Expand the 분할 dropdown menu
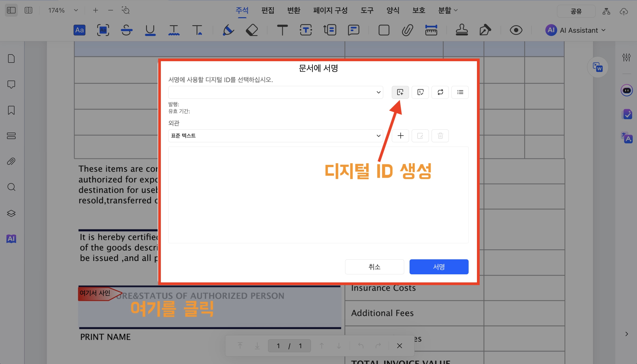Image resolution: width=637 pixels, height=364 pixels. click(x=448, y=10)
